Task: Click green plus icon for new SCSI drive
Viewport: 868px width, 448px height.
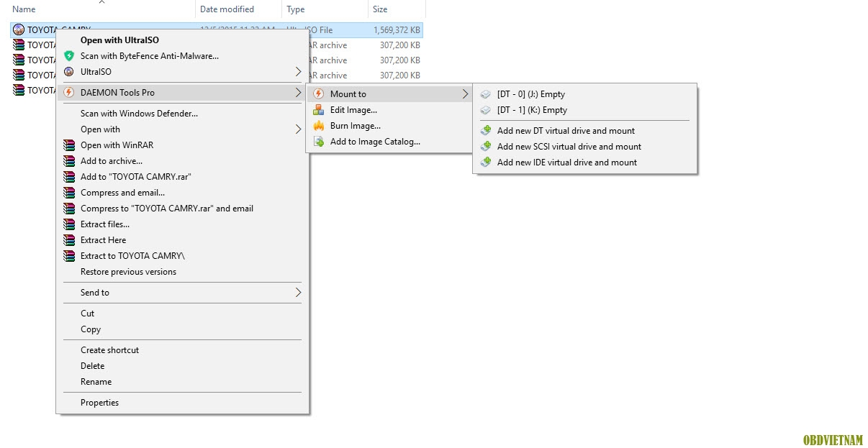Action: point(486,147)
